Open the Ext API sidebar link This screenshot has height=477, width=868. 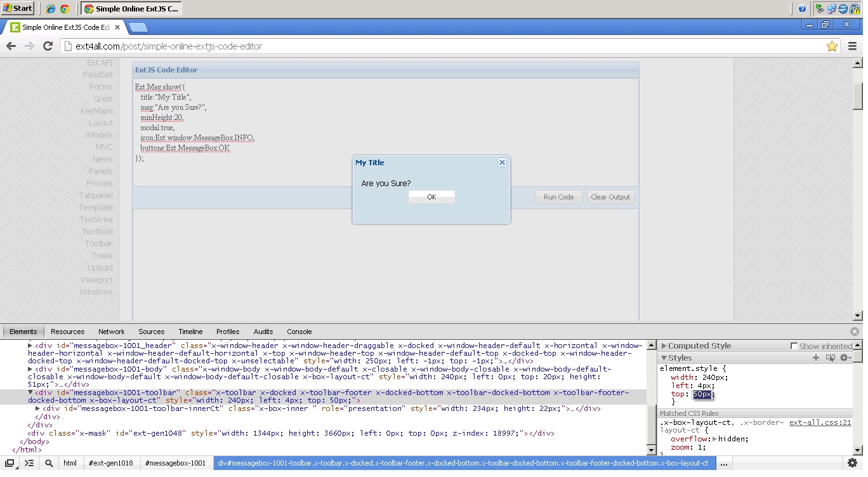pos(100,63)
